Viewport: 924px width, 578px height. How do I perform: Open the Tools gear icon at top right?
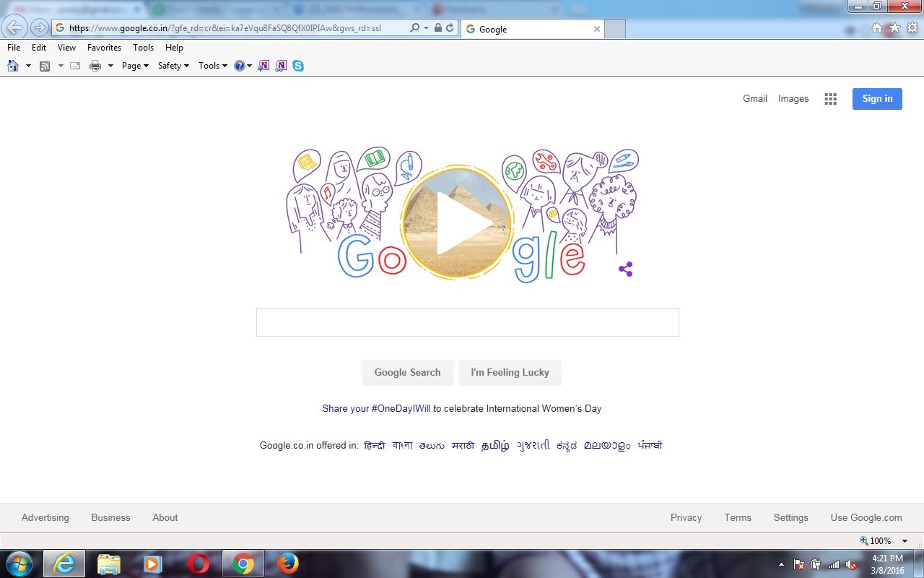coord(912,28)
